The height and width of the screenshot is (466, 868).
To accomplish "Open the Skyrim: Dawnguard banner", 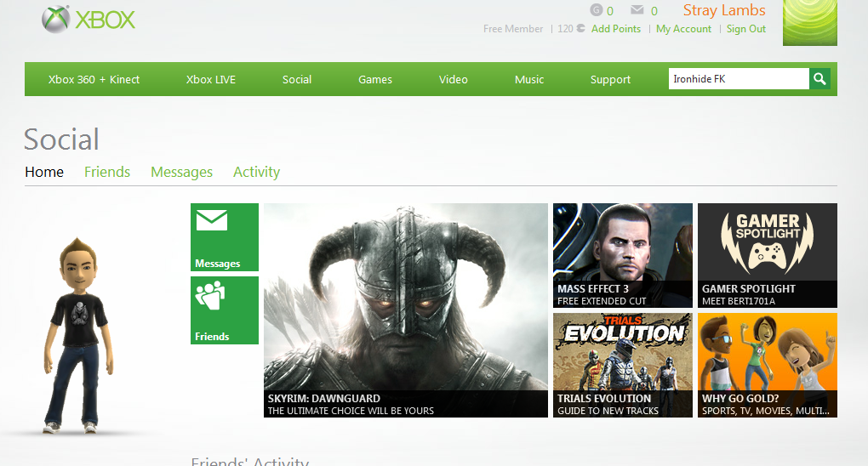I will click(406, 310).
